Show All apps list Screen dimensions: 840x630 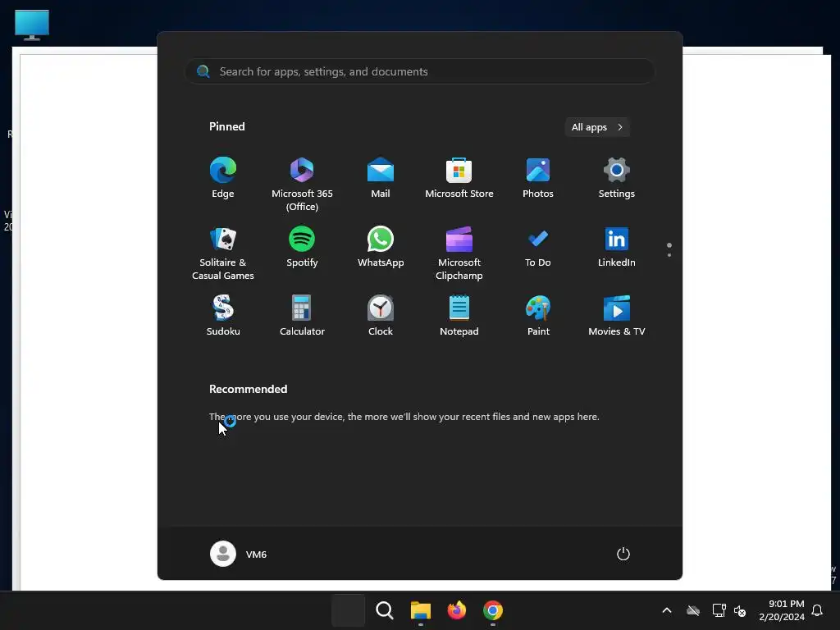[x=597, y=127]
